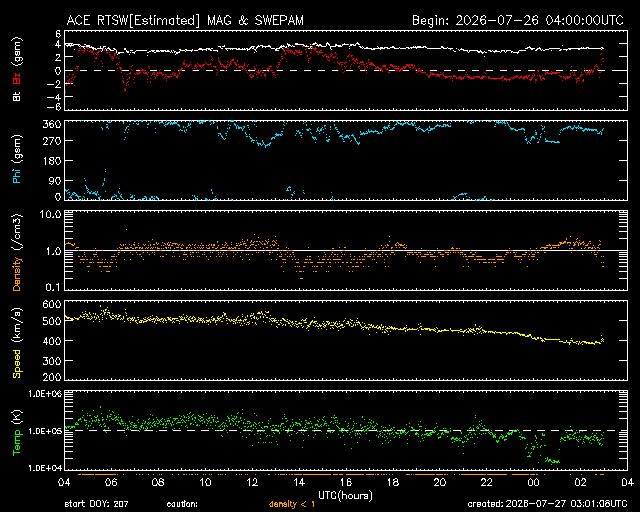Click the ACE RTSW MAG & SWEPAM title
The width and height of the screenshot is (640, 512).
(185, 20)
